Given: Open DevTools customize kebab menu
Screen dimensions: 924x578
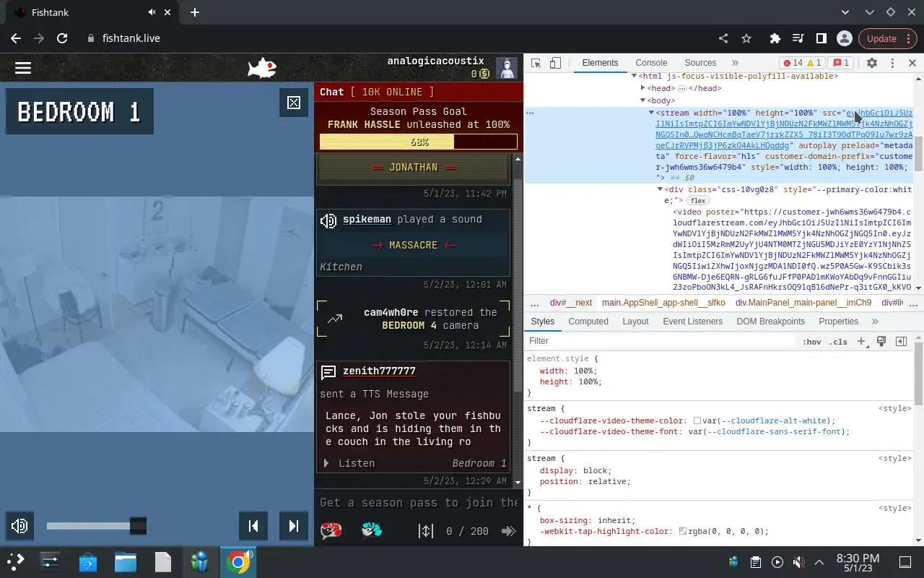Looking at the screenshot, I should 892,63.
